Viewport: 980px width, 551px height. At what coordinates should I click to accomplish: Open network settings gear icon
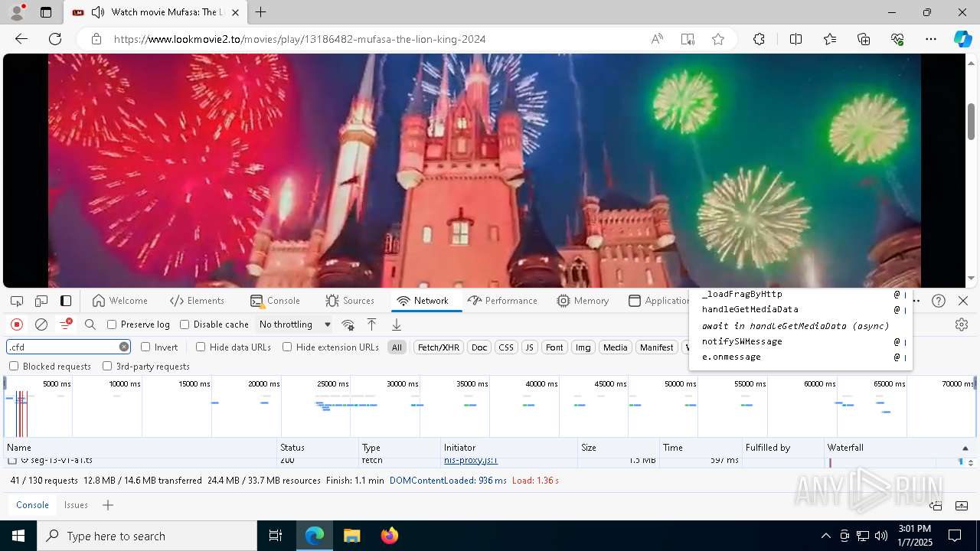tap(962, 324)
